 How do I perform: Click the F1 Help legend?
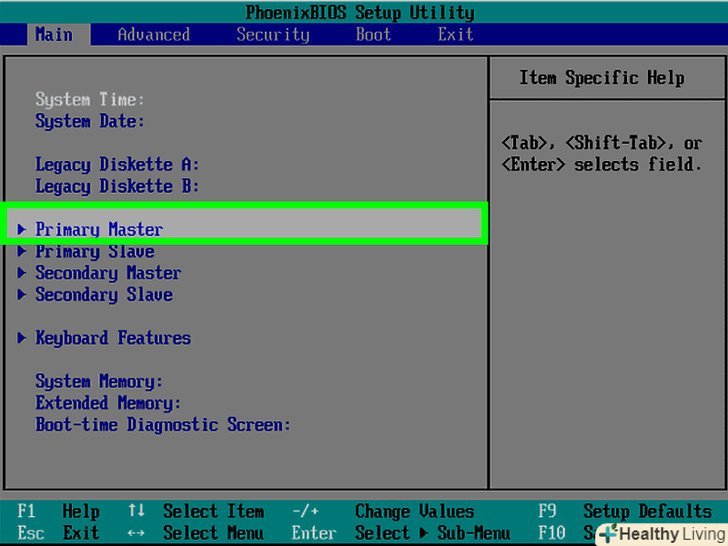[58, 512]
